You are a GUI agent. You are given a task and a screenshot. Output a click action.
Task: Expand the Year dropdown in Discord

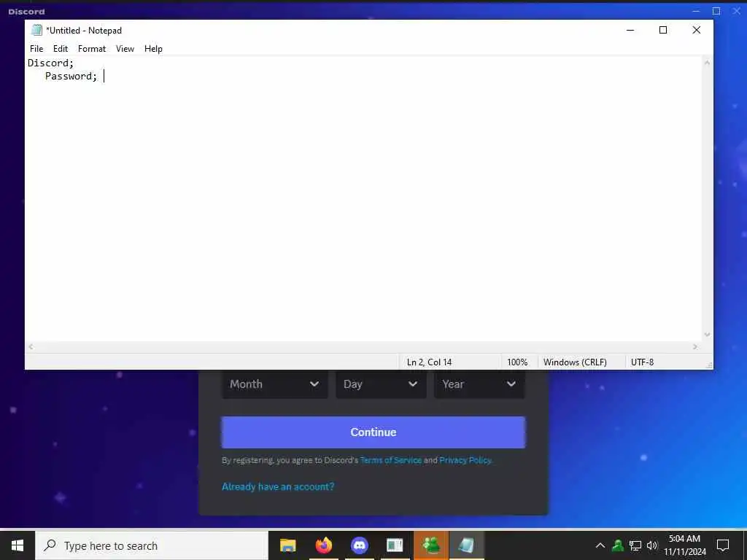click(x=479, y=384)
